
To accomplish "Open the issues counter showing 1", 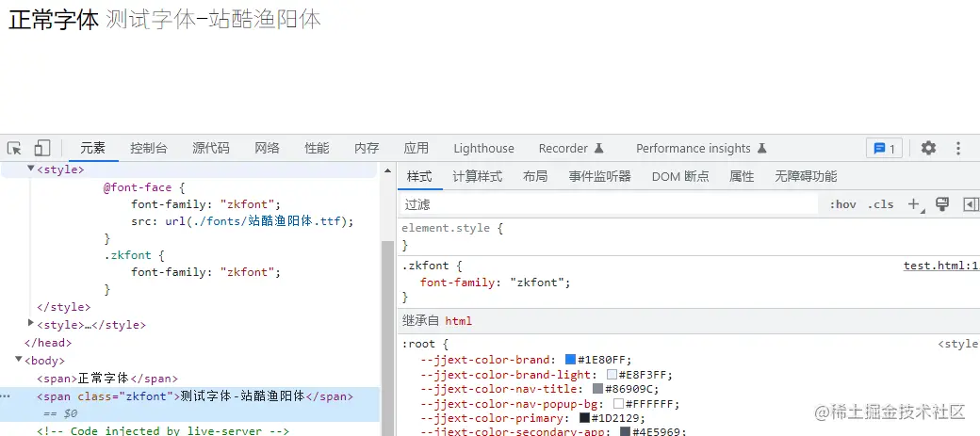I will pos(885,148).
